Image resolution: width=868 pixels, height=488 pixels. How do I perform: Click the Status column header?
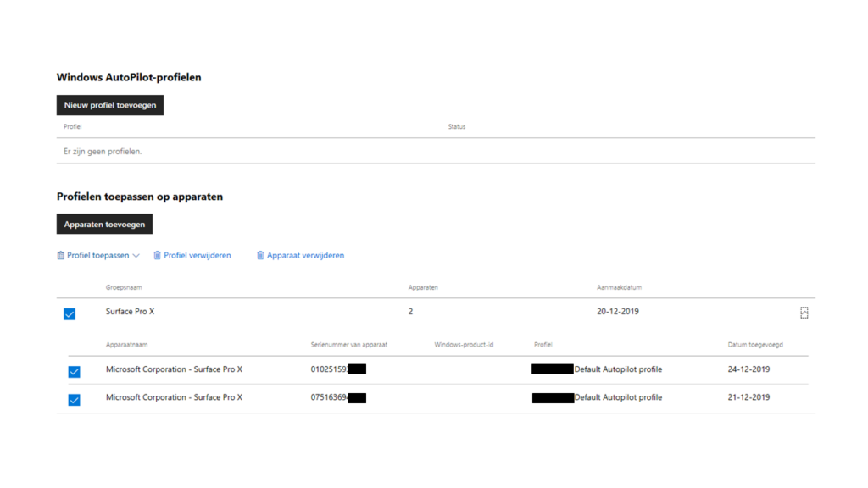tap(457, 127)
